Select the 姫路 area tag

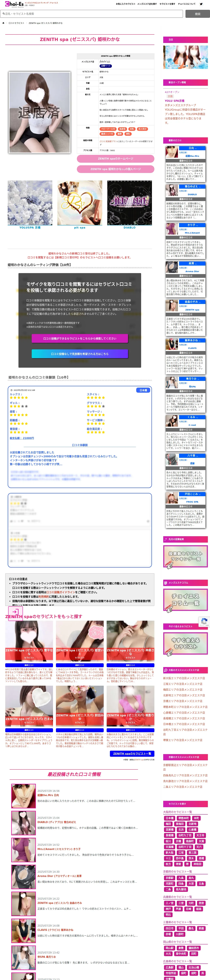pos(199,909)
